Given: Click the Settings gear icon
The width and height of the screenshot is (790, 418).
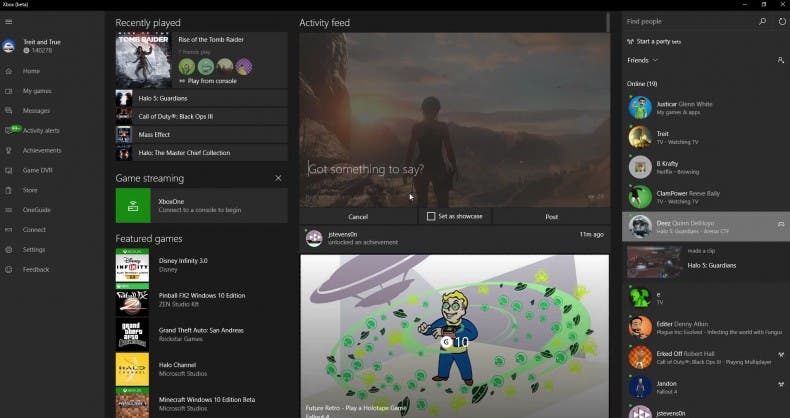Looking at the screenshot, I should [x=9, y=250].
